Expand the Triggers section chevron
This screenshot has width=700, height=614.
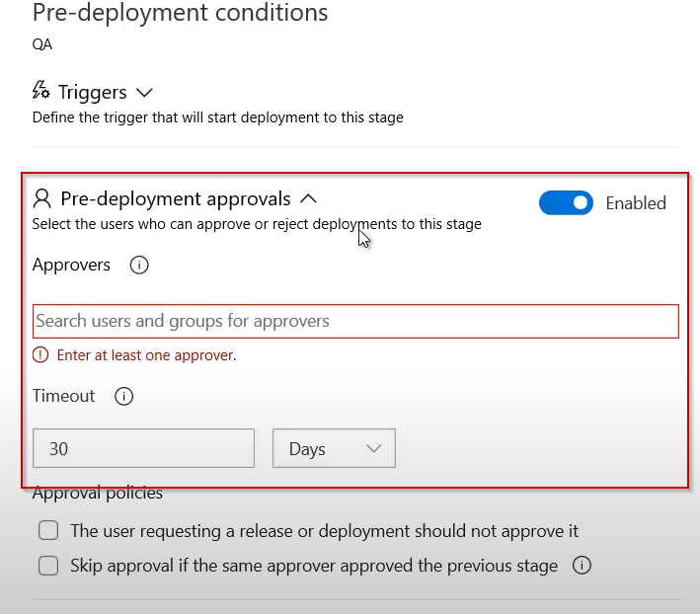(x=144, y=93)
